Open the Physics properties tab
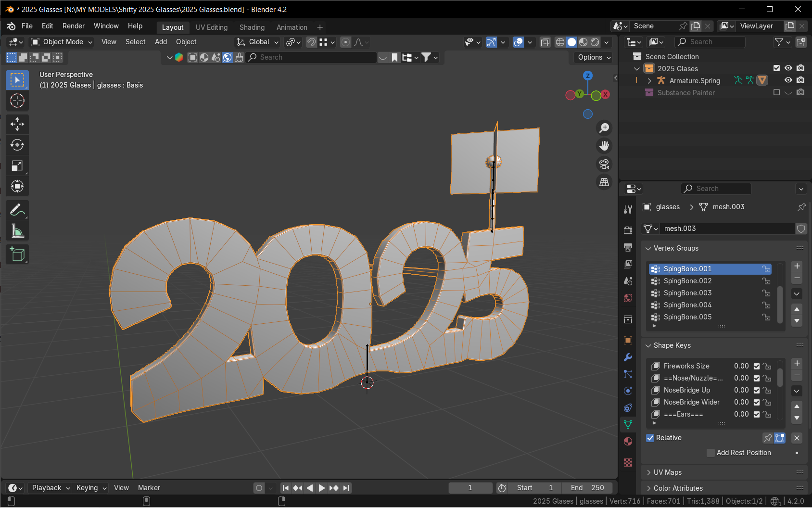Image resolution: width=812 pixels, height=508 pixels. pyautogui.click(x=628, y=391)
